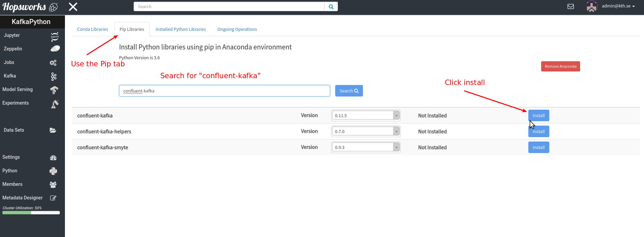Click Not Installed status for confluent-kafka

pyautogui.click(x=432, y=115)
